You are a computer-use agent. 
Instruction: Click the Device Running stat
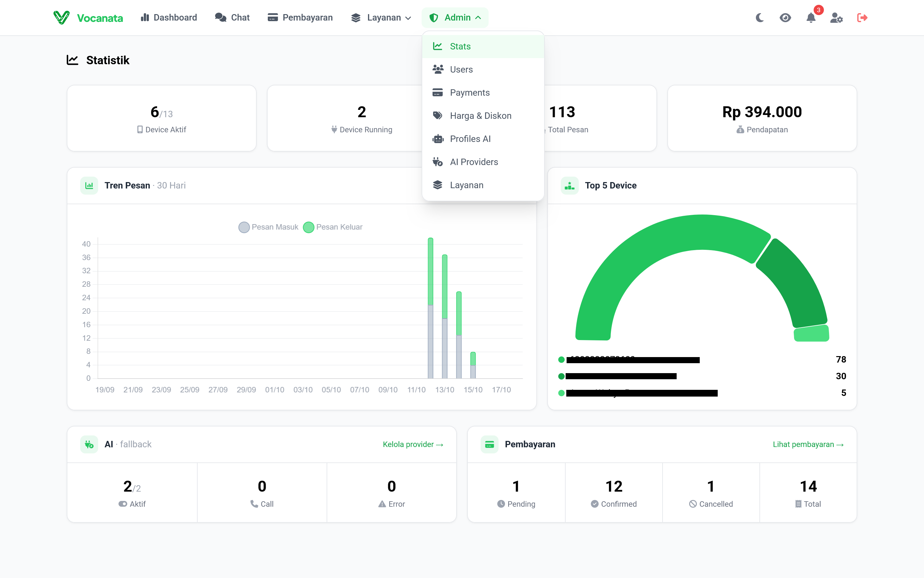[x=362, y=118]
